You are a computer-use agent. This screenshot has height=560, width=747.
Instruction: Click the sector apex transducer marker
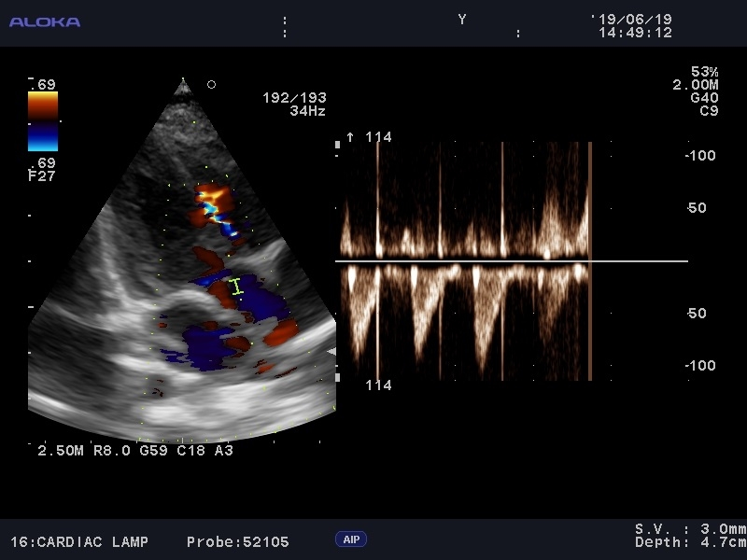[x=183, y=87]
